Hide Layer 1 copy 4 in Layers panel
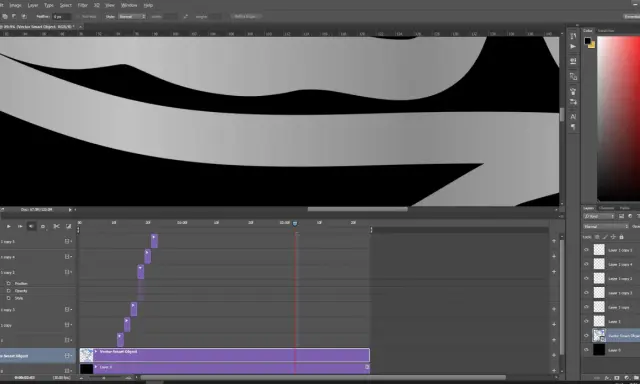 pyautogui.click(x=587, y=264)
